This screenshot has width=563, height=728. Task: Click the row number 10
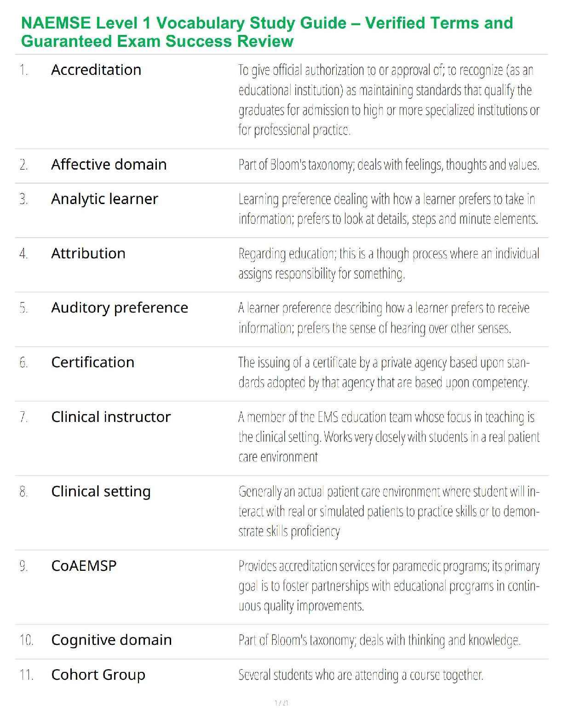coord(26,640)
